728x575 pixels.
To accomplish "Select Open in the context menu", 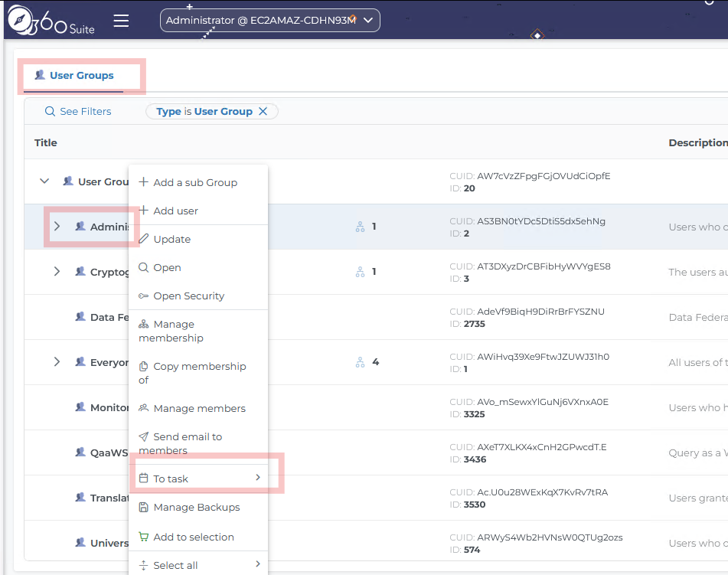I will point(198,267).
